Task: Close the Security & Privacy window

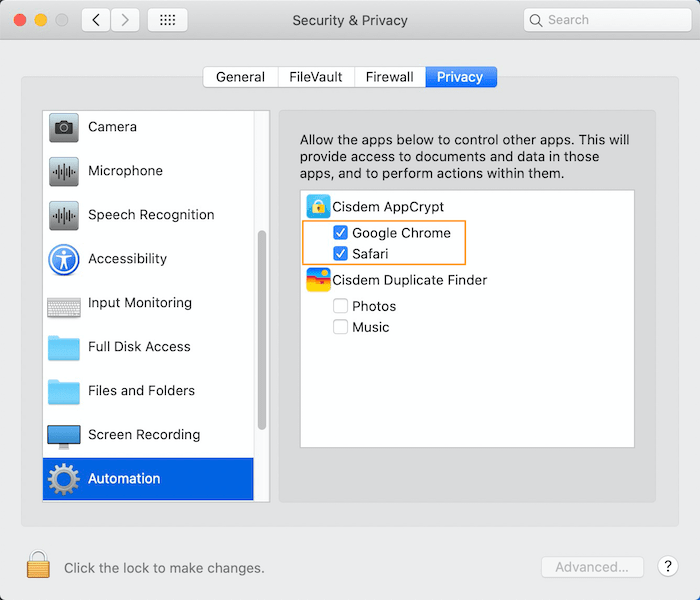Action: (x=20, y=20)
